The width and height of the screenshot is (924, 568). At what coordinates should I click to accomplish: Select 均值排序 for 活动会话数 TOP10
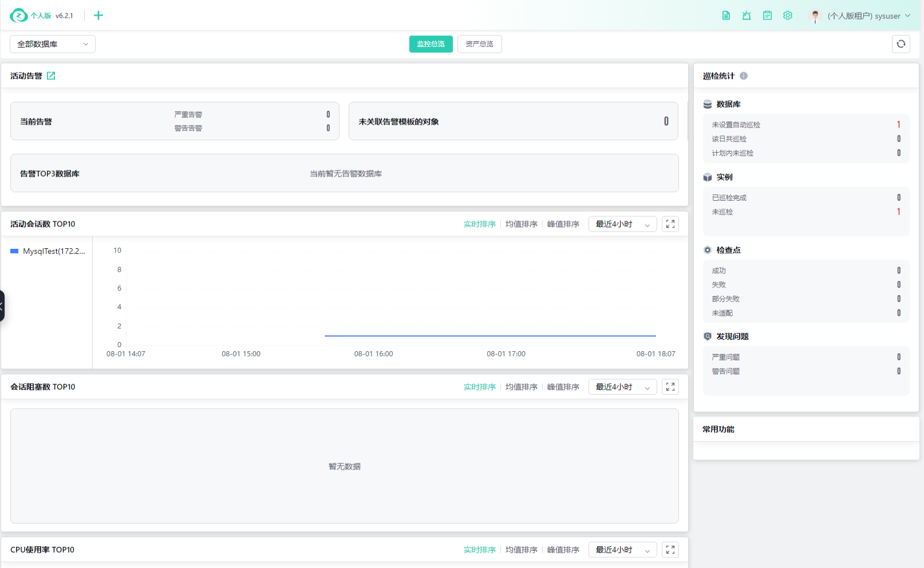click(522, 224)
